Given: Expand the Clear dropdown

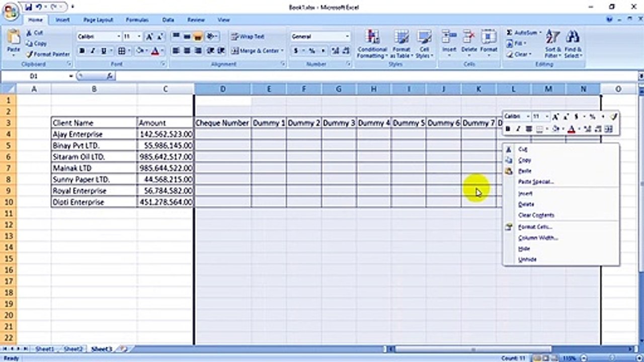Looking at the screenshot, I should tap(530, 54).
